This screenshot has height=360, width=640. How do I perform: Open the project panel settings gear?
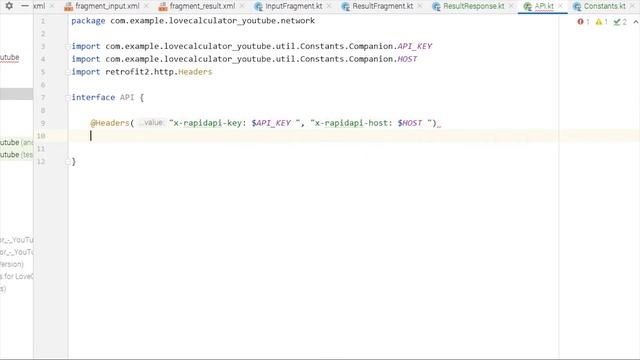(9, 6)
